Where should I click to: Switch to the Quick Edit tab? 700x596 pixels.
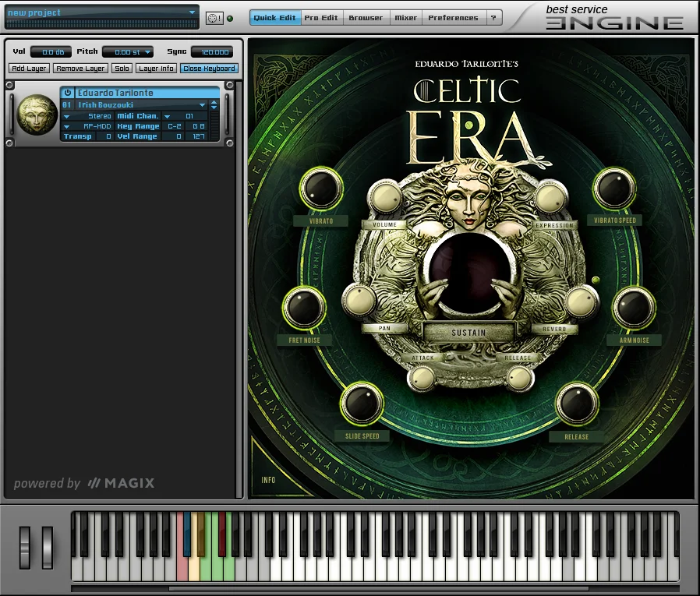(x=274, y=18)
